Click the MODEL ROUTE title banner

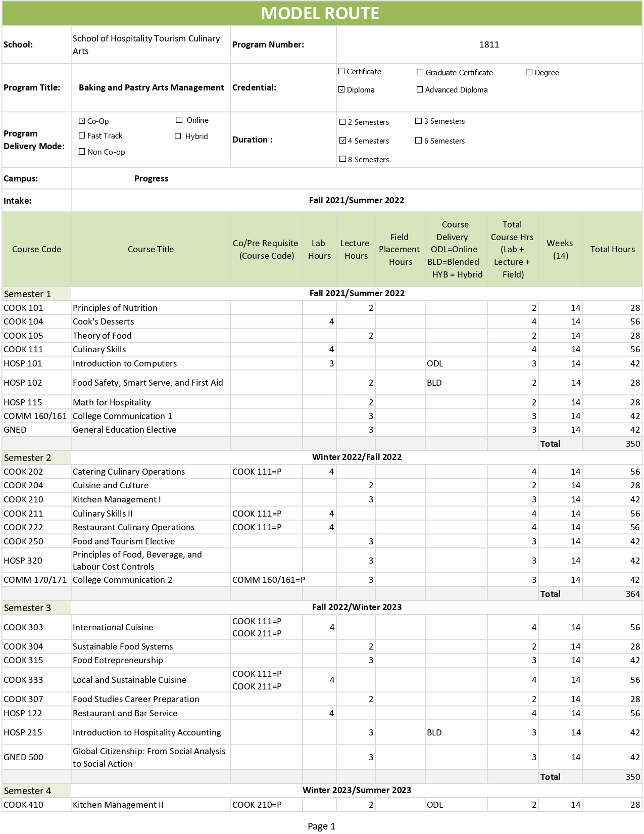[x=320, y=14]
